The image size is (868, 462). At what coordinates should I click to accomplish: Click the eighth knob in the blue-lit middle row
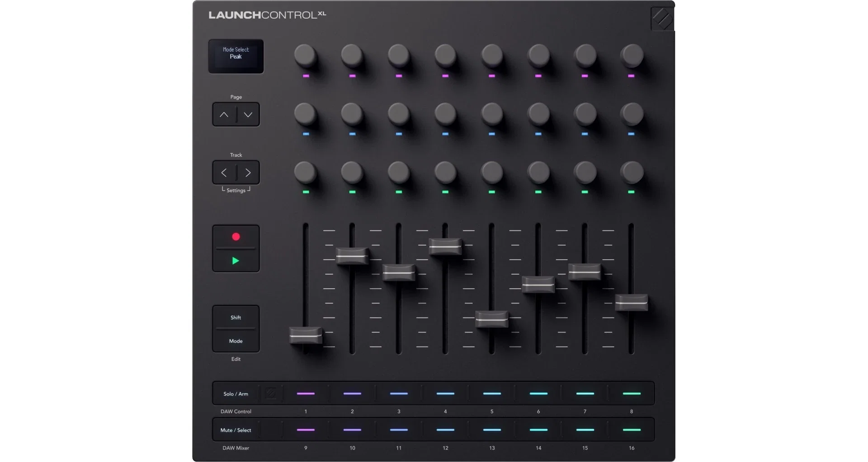pyautogui.click(x=632, y=113)
